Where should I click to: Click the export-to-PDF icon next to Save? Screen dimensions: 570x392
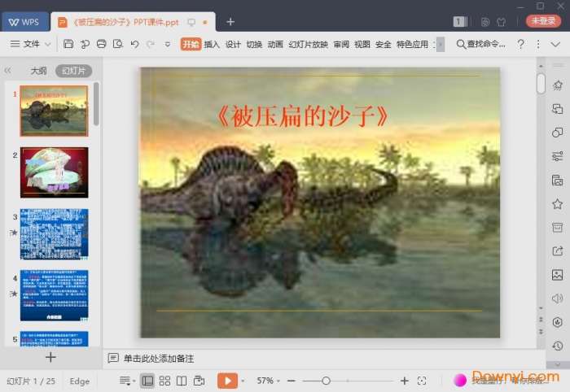(x=85, y=44)
